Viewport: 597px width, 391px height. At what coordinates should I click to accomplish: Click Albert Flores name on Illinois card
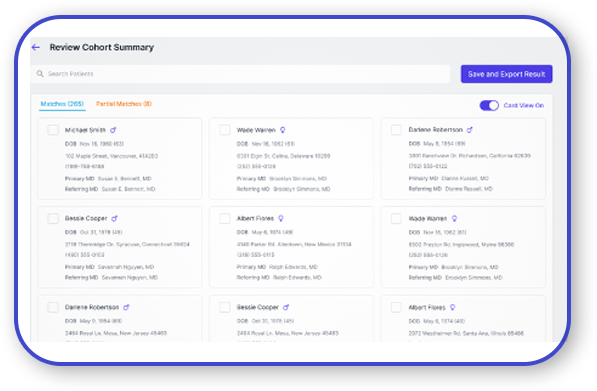(x=427, y=307)
